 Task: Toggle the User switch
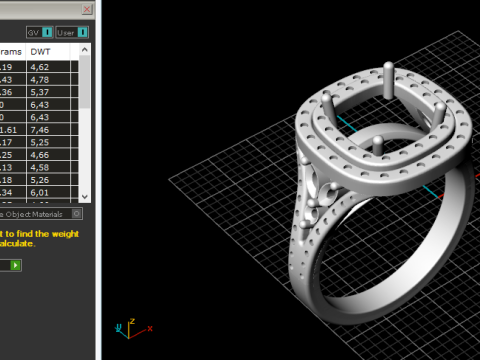(72, 32)
